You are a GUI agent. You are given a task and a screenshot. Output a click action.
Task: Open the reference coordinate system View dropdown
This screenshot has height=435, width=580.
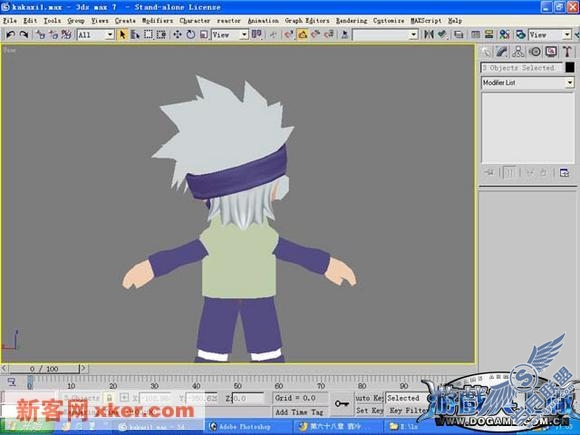pos(230,35)
